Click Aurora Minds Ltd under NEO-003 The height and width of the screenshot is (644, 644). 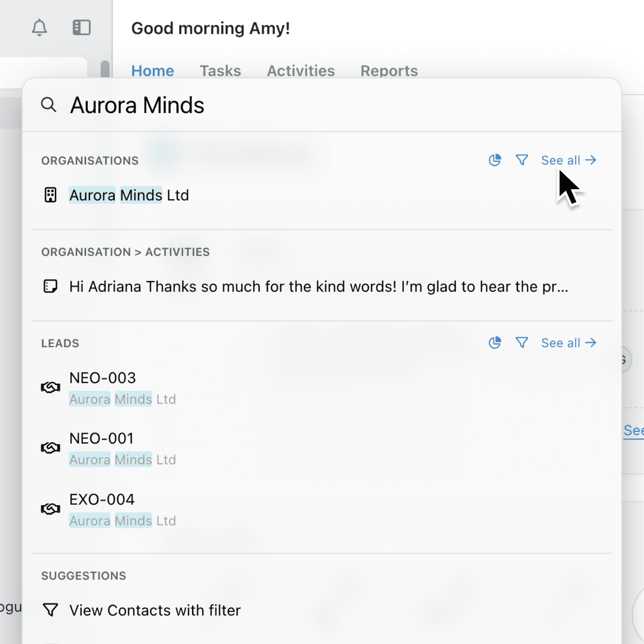pos(122,399)
